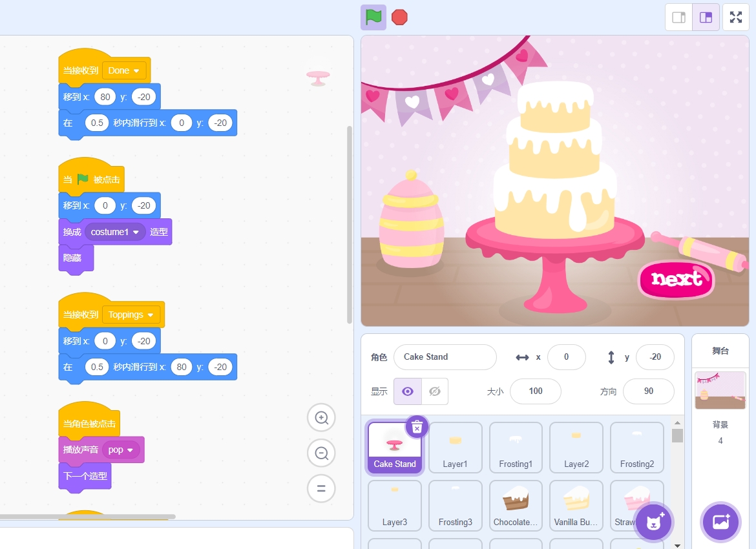
Task: Select the Frosting1 sprite thumbnail
Action: coord(516,448)
